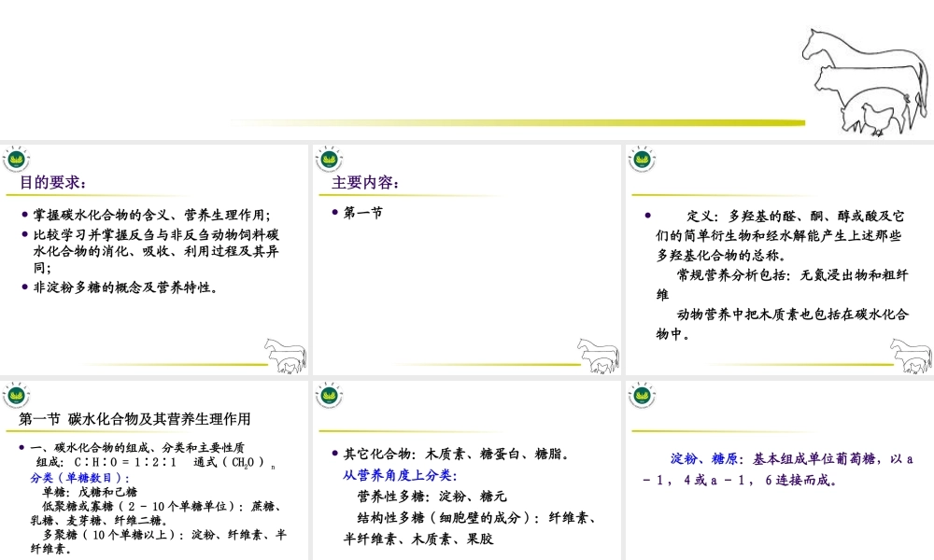Click the logo on the 淀粉、糖原 slide

(x=642, y=396)
